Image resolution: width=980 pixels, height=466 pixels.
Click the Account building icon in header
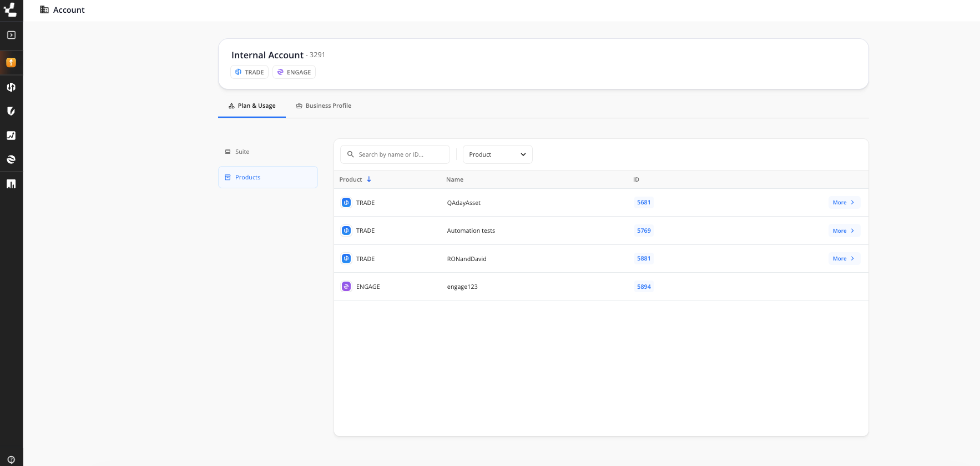44,9
